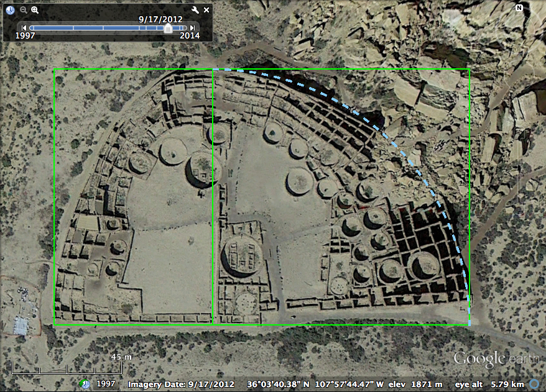The width and height of the screenshot is (546, 392).
Task: Step forward to the next imagery date
Action: click(x=193, y=28)
